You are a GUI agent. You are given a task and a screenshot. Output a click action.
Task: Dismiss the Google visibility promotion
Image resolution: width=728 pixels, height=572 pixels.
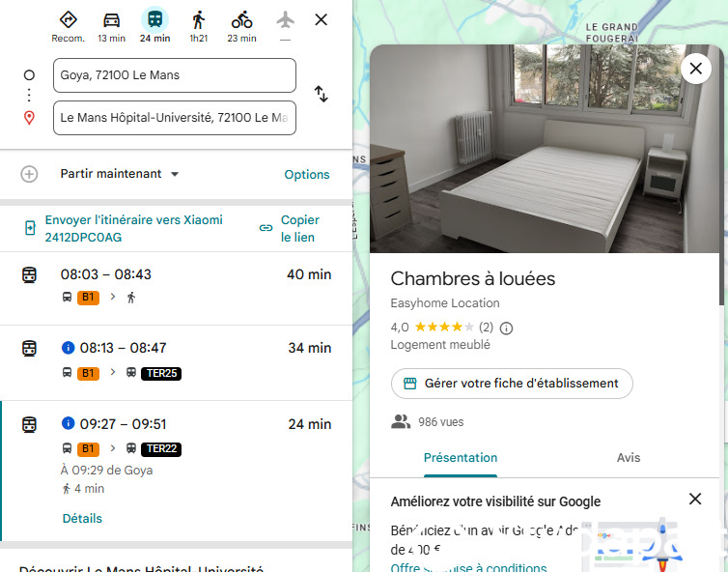pos(695,499)
